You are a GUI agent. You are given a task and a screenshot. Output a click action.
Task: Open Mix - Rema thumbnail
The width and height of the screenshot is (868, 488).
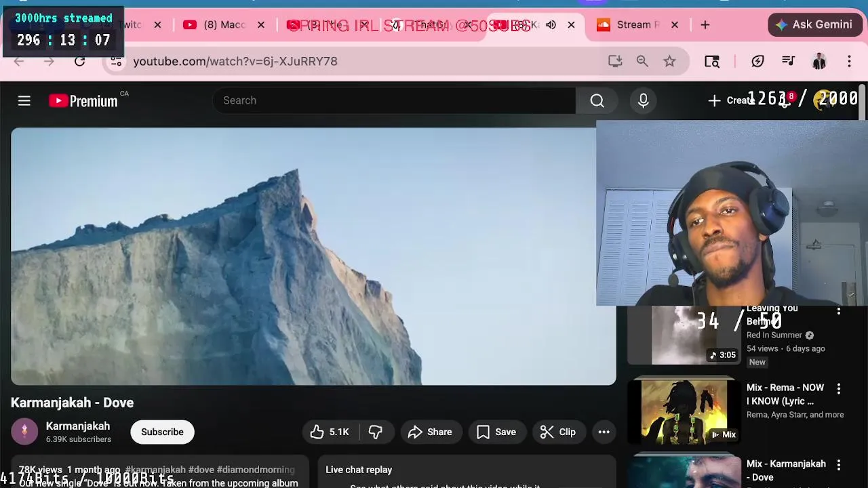[x=684, y=411]
